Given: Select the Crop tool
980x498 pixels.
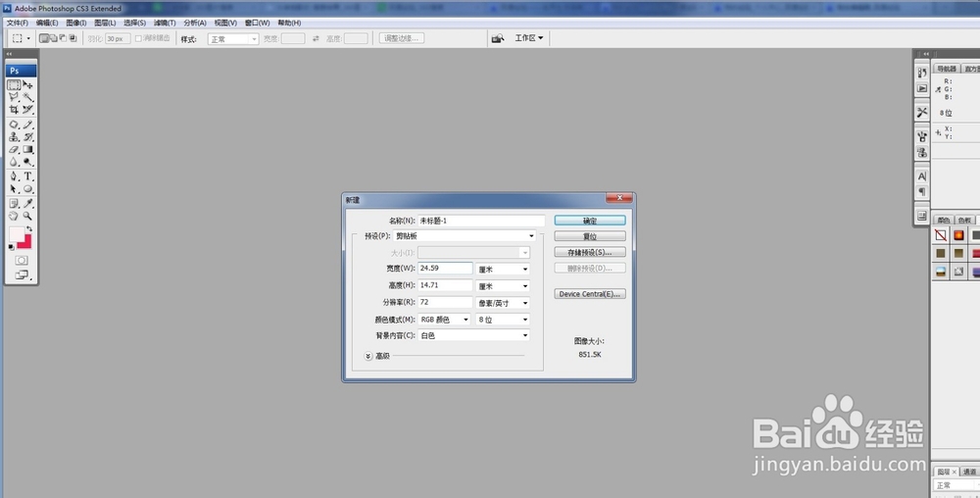Looking at the screenshot, I should (14, 110).
